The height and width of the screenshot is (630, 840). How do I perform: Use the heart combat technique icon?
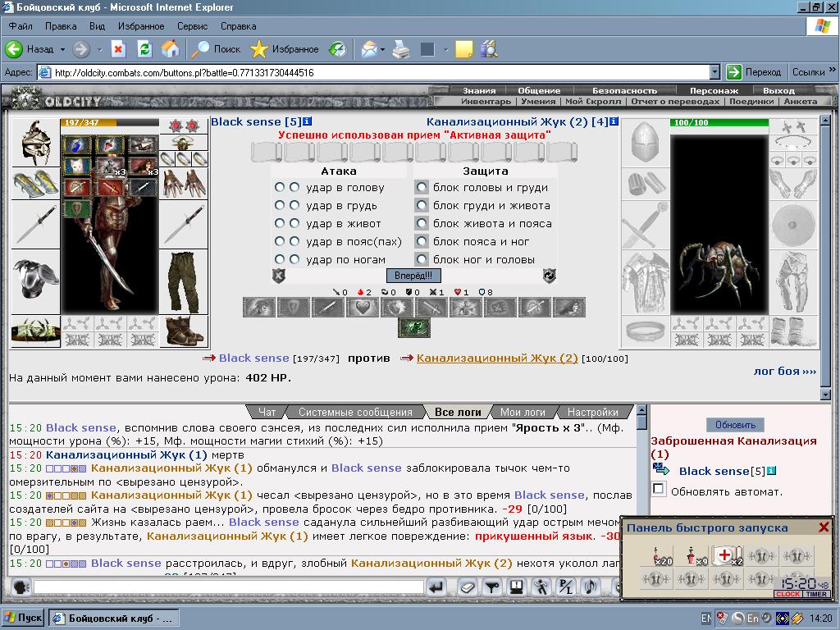click(362, 308)
